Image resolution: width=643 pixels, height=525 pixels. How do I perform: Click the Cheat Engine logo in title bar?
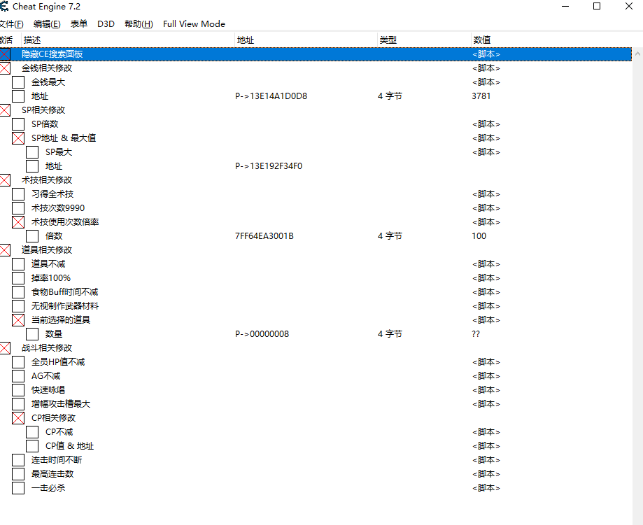4,7
